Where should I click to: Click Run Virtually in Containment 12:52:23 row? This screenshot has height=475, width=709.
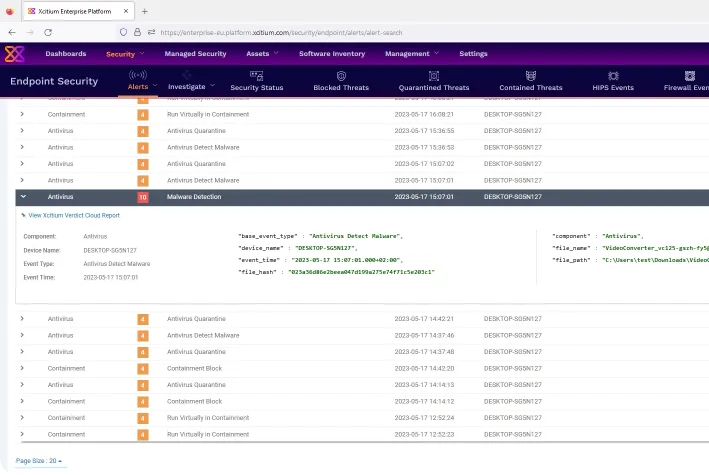(208, 435)
